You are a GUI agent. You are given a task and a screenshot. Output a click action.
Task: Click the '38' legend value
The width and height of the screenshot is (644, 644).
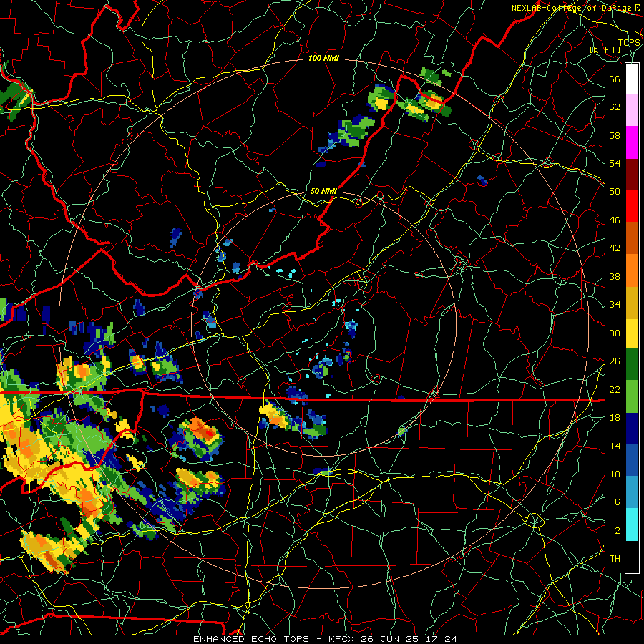615,276
